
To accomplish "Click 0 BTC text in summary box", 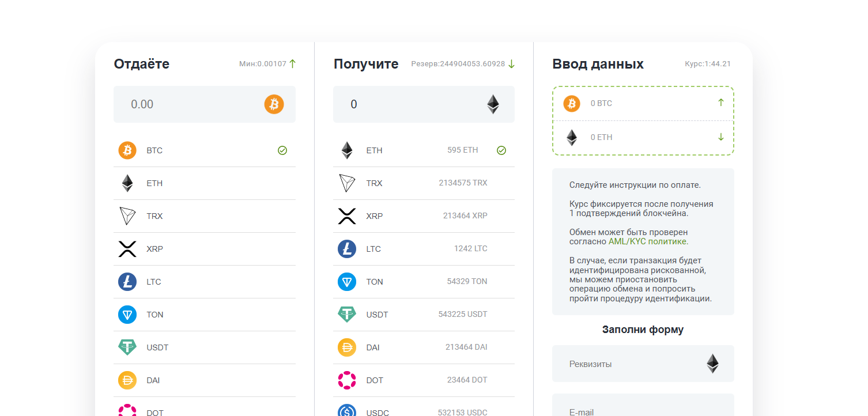I will click(x=601, y=103).
